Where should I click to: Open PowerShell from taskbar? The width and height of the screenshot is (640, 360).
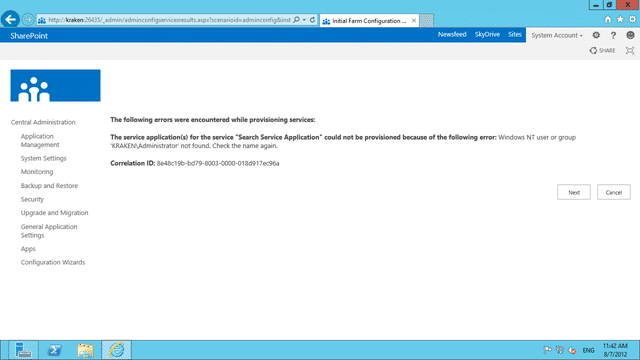click(x=54, y=350)
